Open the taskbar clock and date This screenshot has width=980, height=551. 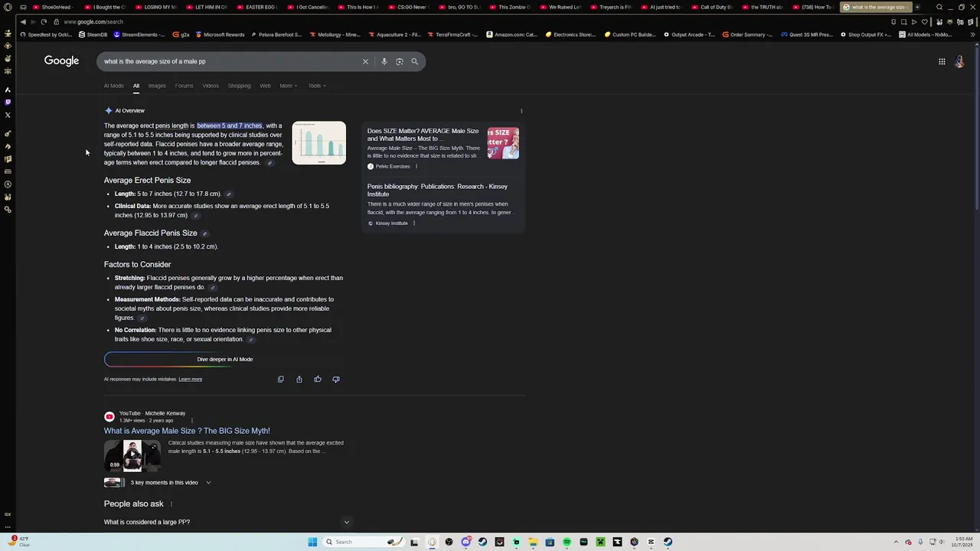point(963,542)
